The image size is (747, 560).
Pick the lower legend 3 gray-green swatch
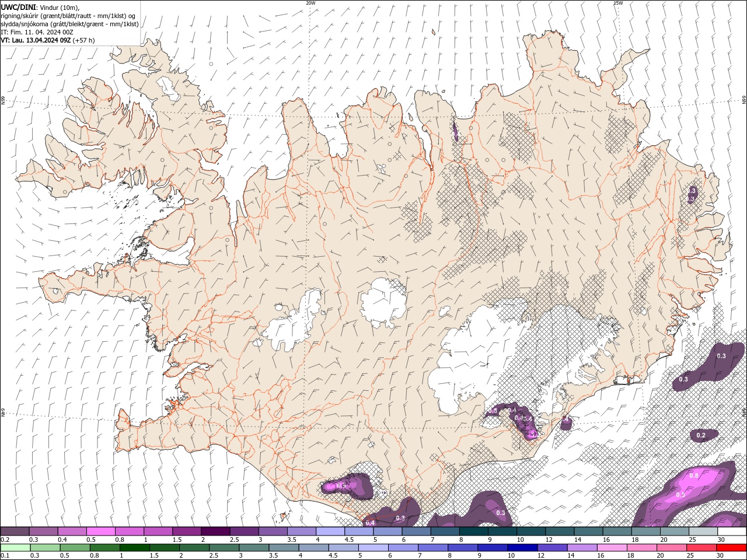[254, 548]
